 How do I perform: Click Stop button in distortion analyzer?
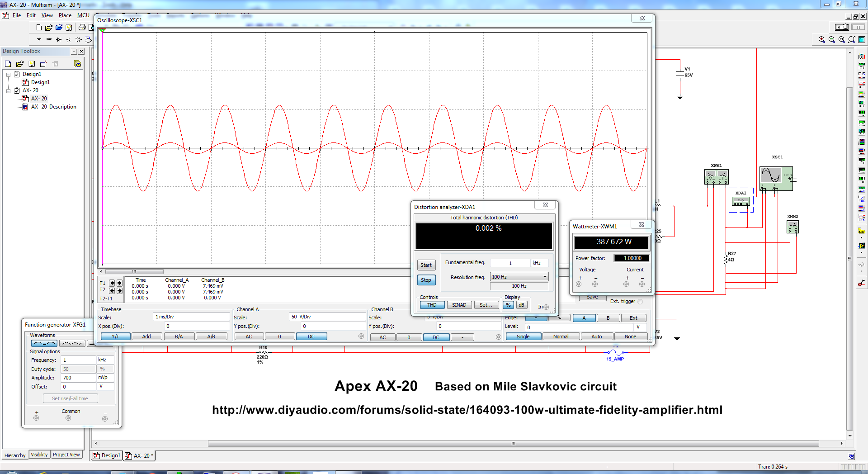(x=426, y=280)
